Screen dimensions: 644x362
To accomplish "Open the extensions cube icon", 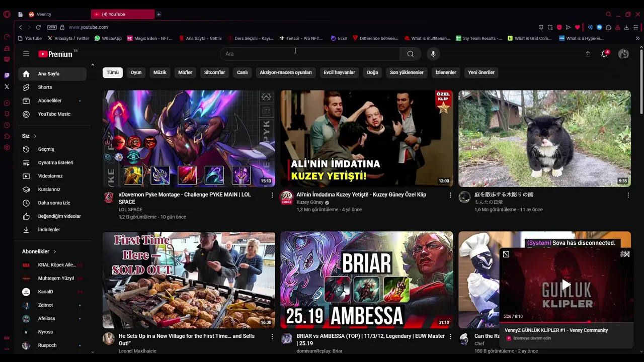I will pos(608,27).
